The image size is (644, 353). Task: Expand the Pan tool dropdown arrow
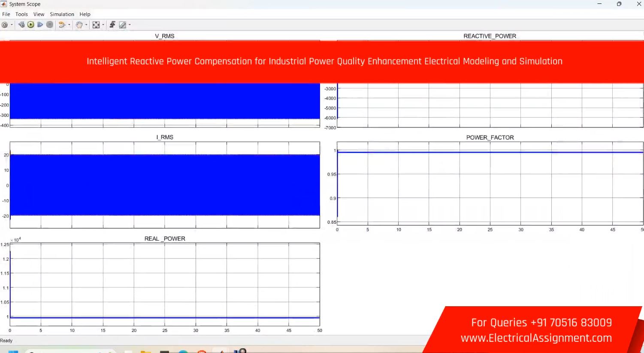click(86, 25)
